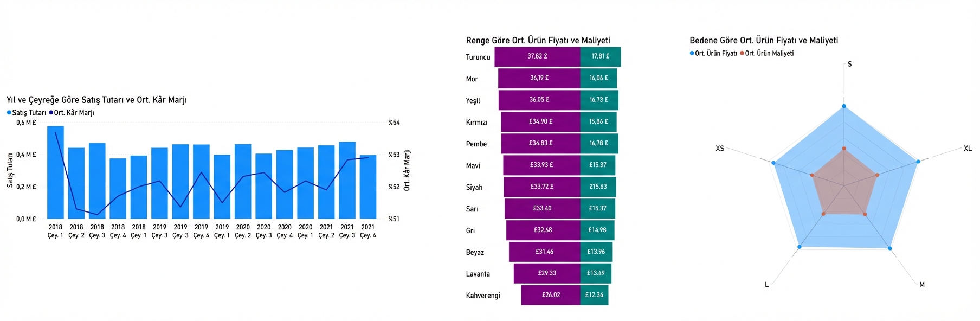
Task: Select the 2021 Çey. 3 sales bar
Action: click(x=347, y=181)
